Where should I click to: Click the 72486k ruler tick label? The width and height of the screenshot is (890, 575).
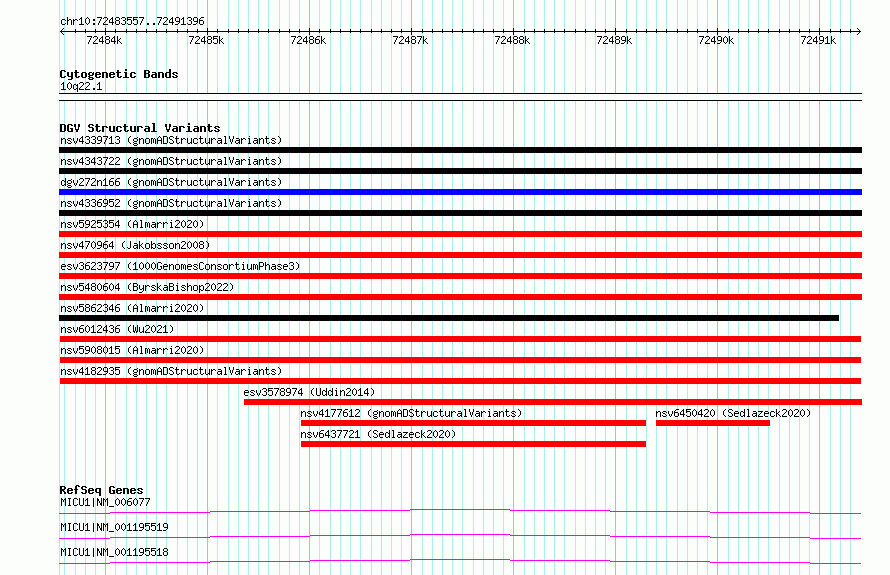pyautogui.click(x=308, y=40)
